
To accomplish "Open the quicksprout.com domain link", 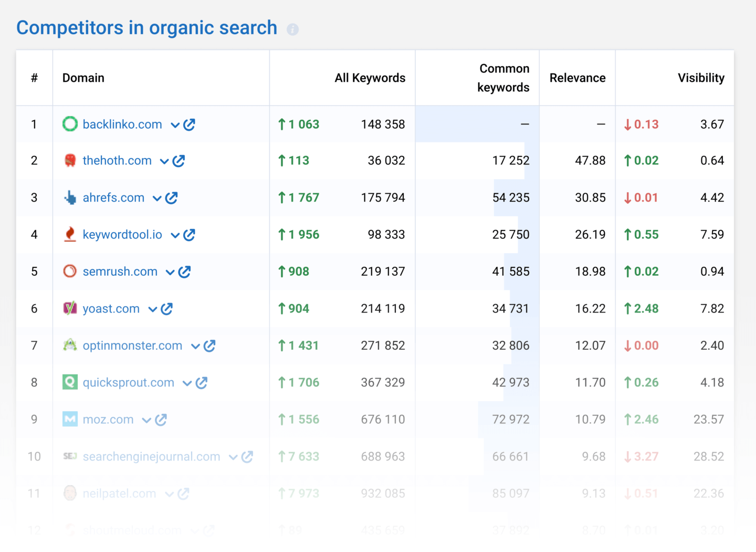I will click(129, 382).
